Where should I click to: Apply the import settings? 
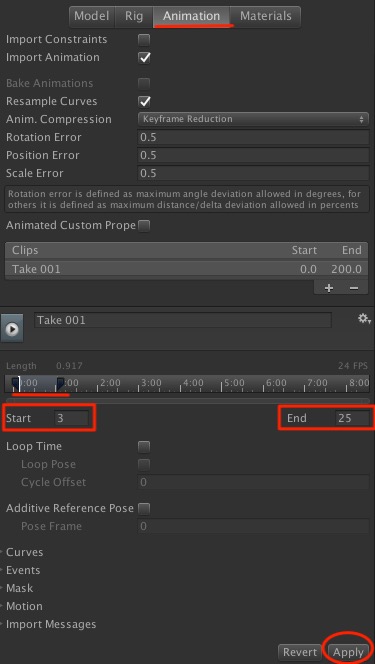(x=348, y=652)
